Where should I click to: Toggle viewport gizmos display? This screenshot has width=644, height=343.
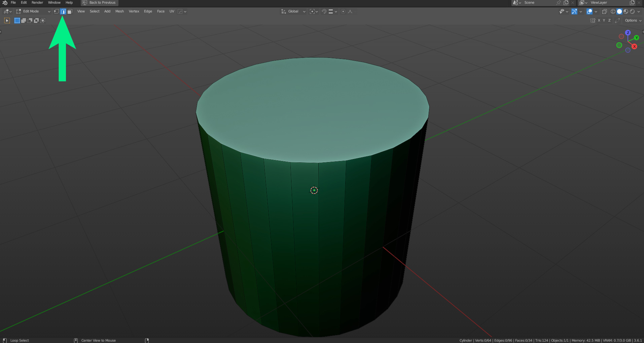pyautogui.click(x=574, y=11)
